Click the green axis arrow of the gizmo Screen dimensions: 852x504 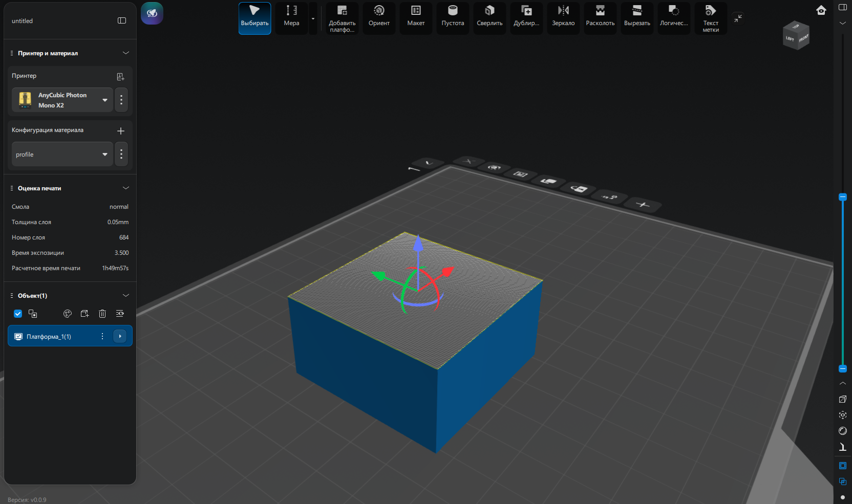(x=379, y=276)
